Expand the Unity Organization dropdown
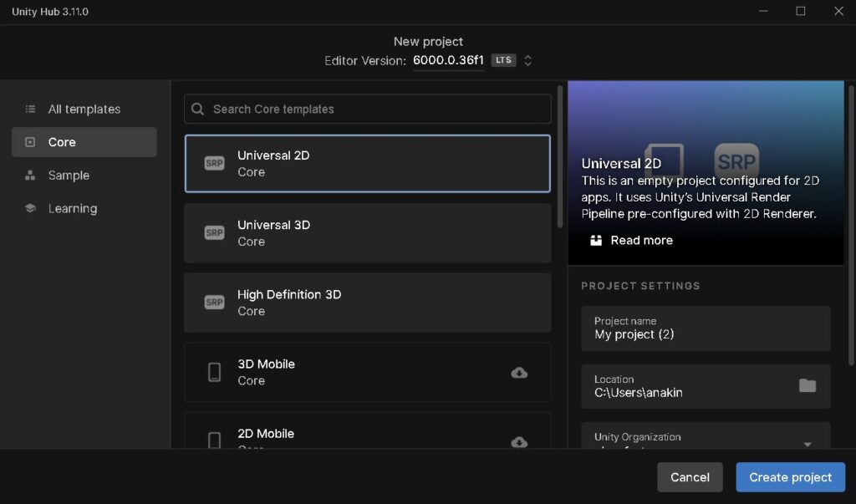 [808, 445]
